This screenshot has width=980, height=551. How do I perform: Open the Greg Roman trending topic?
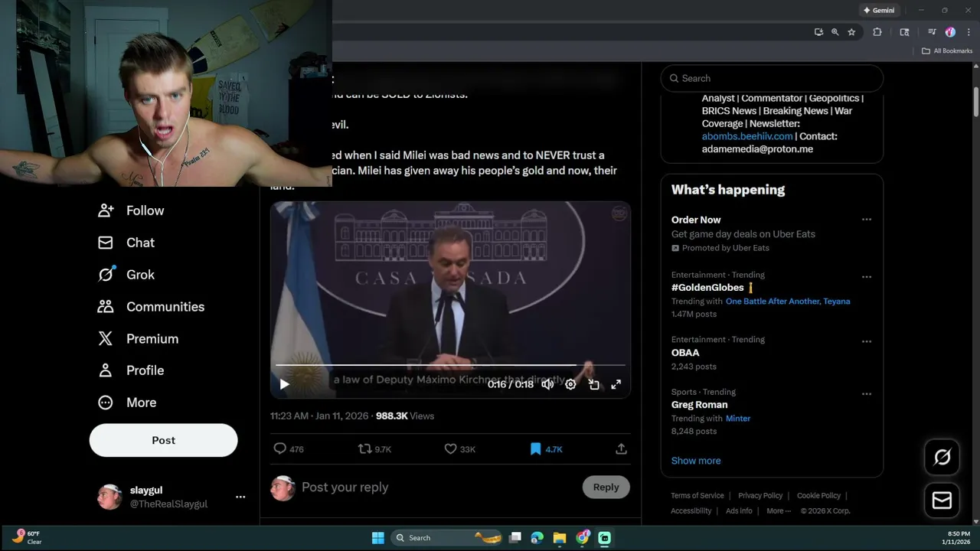coord(699,405)
